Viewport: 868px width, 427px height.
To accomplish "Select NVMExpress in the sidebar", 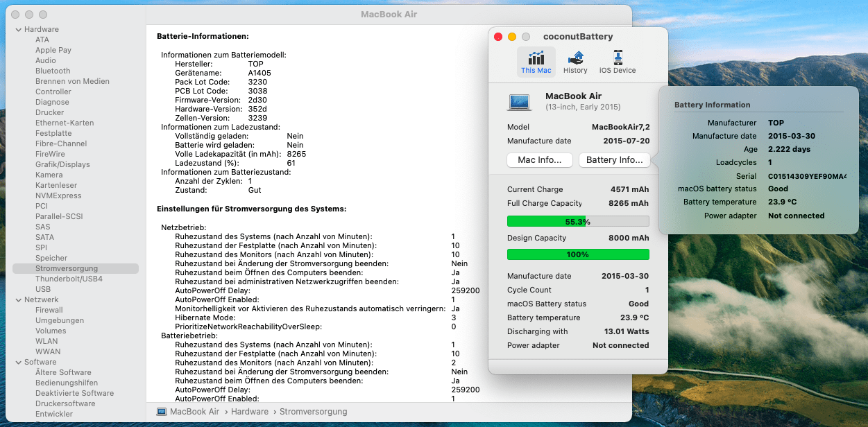I will tap(58, 195).
